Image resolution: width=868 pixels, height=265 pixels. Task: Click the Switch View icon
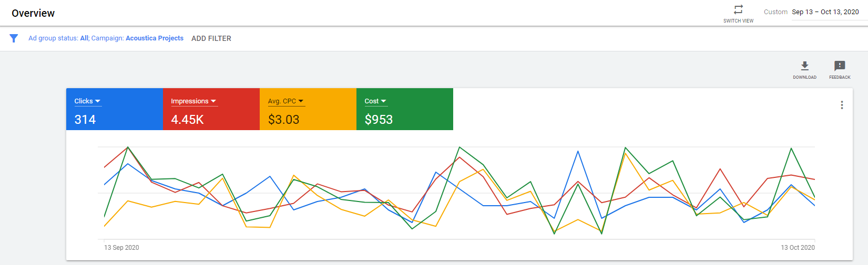(x=738, y=9)
